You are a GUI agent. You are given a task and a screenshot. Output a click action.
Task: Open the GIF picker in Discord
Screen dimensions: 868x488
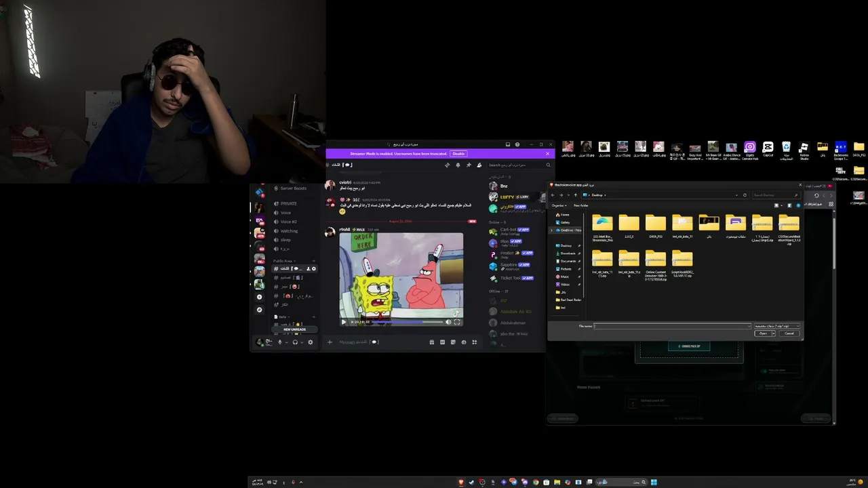click(443, 342)
